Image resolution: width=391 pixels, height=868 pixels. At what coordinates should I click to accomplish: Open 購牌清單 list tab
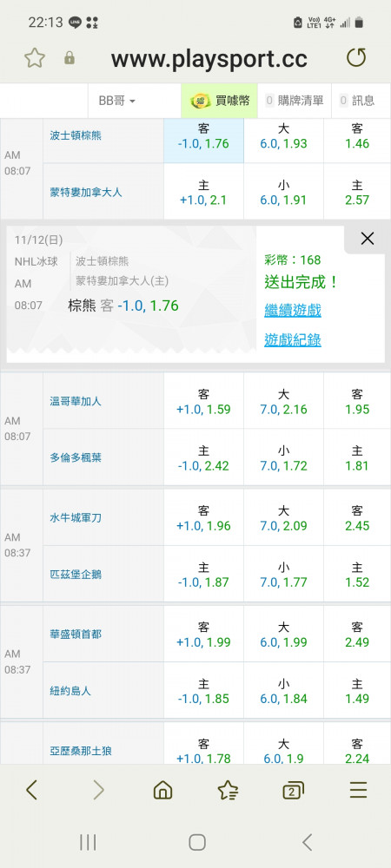(295, 101)
